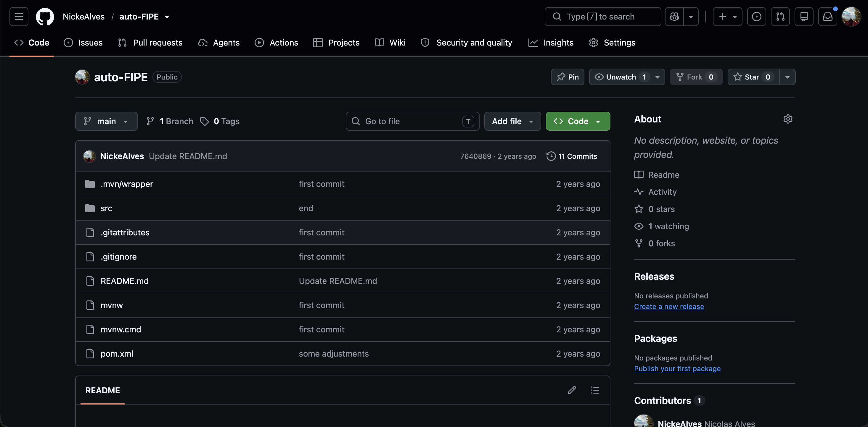Screen dimensions: 868x427
Task: Select the README tab heading
Action: (x=102, y=390)
